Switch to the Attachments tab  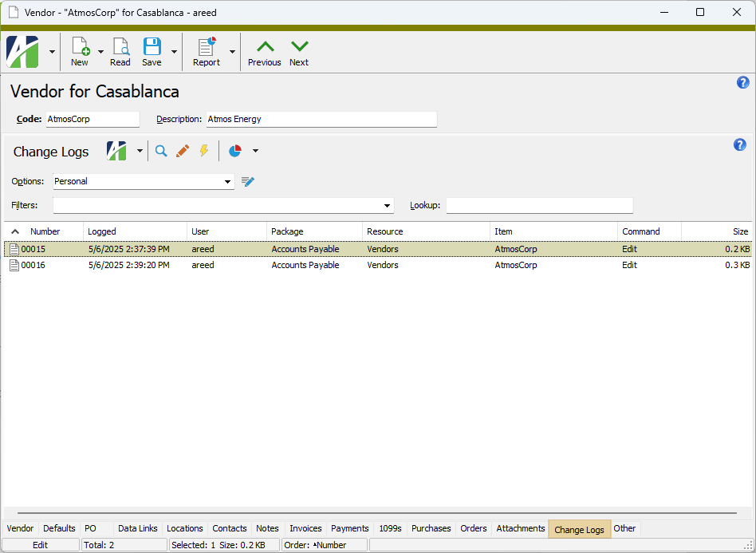(x=521, y=528)
